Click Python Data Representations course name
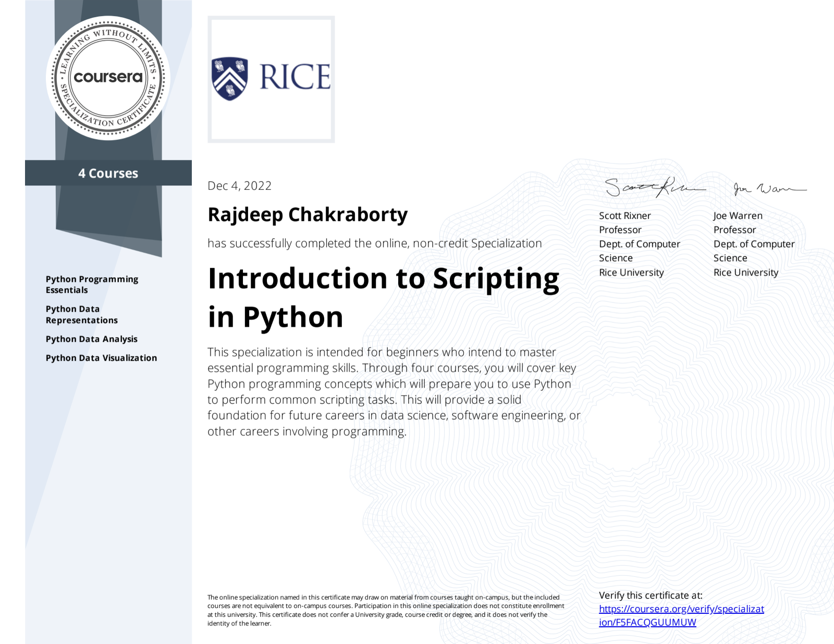834x644 pixels. [82, 315]
